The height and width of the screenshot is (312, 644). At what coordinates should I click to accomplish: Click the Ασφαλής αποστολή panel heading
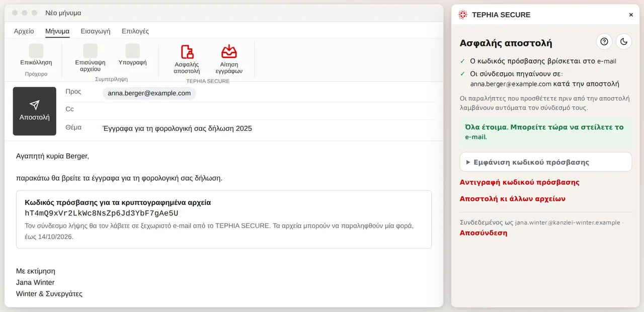click(506, 43)
